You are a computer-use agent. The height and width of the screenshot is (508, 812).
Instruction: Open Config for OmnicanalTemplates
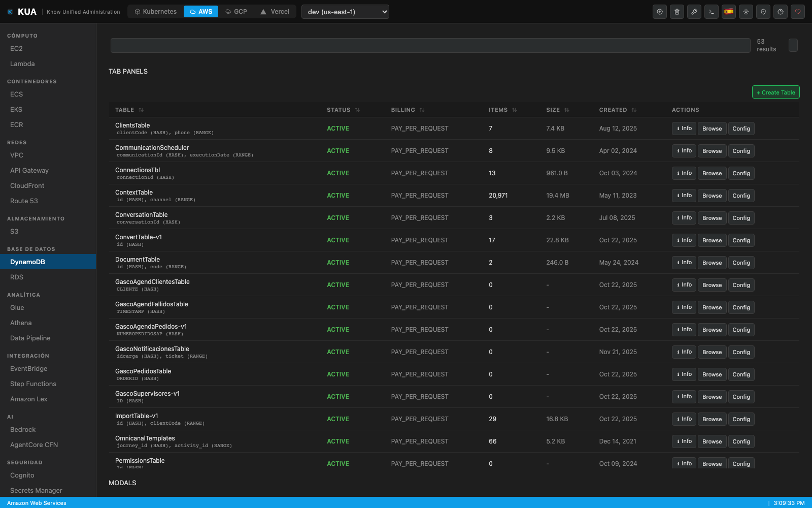click(x=741, y=441)
